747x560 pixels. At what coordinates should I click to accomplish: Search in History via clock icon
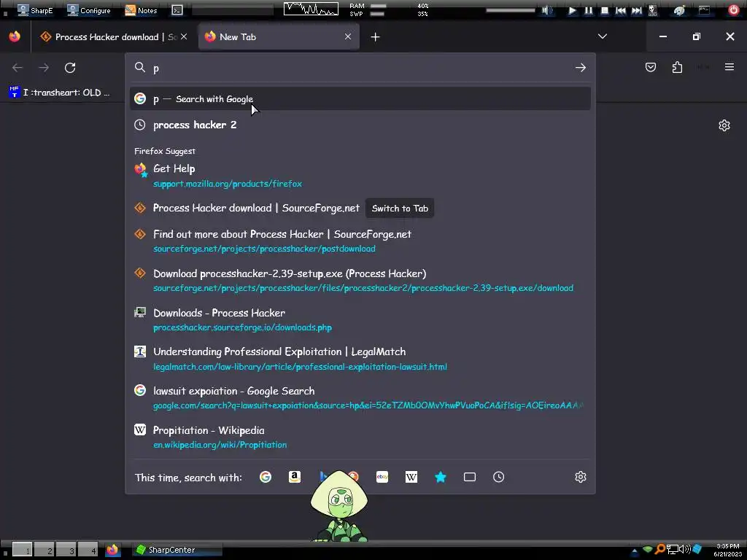(x=499, y=477)
